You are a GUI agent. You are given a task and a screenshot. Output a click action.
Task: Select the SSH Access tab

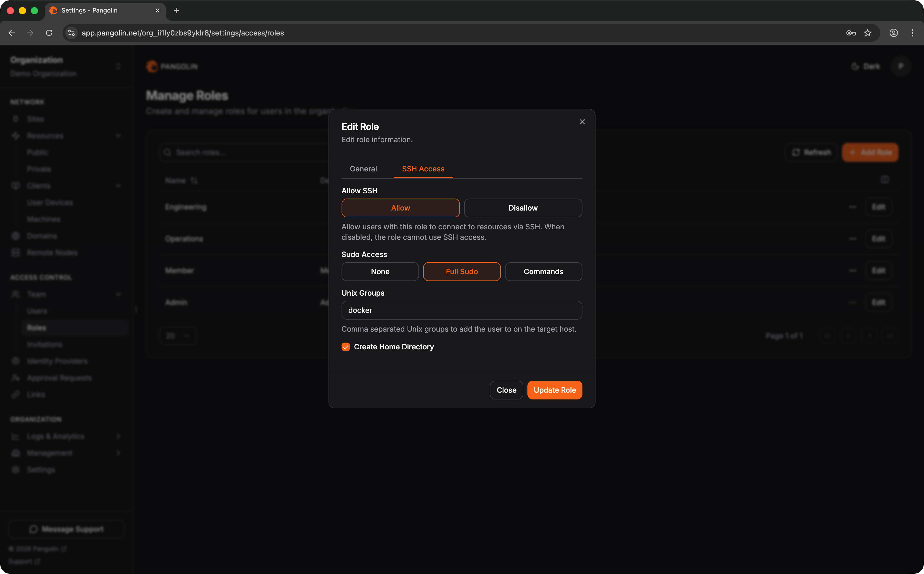(423, 169)
